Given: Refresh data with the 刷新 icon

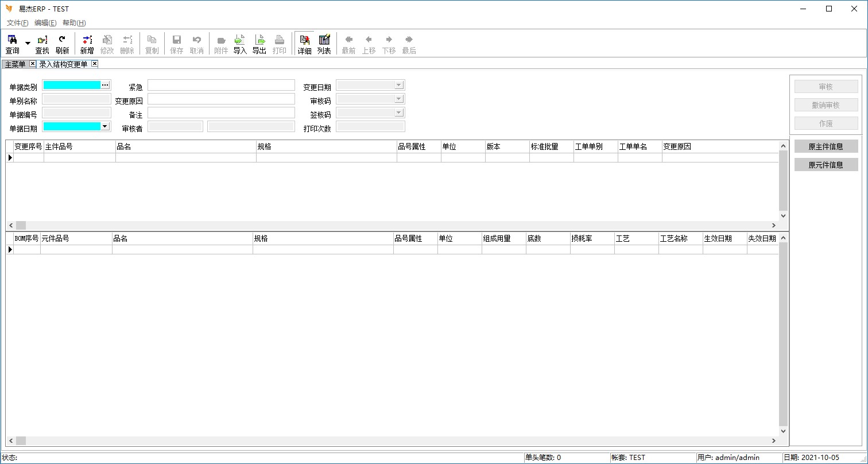Looking at the screenshot, I should pos(62,44).
